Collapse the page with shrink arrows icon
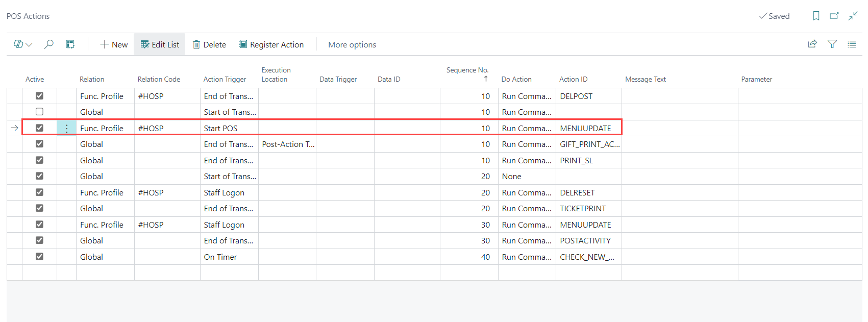Viewport: 868px width, 322px height. pyautogui.click(x=853, y=16)
